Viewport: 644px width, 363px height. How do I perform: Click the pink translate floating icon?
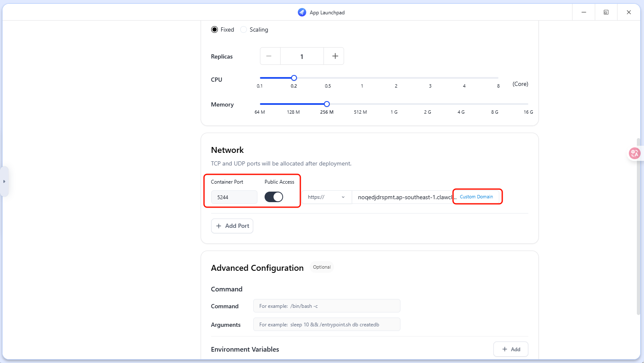(634, 153)
